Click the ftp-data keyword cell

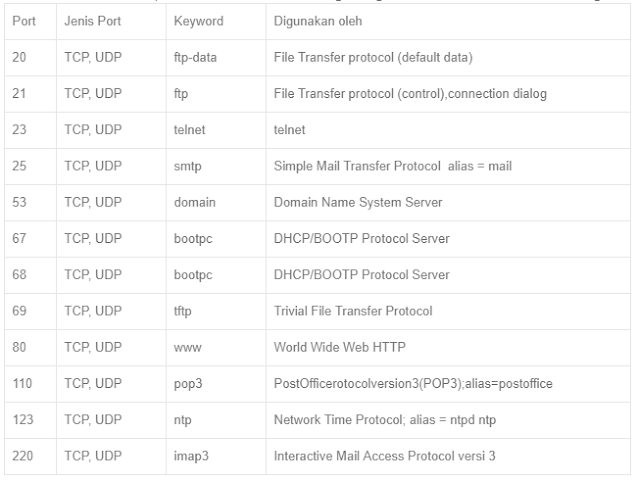(x=195, y=57)
